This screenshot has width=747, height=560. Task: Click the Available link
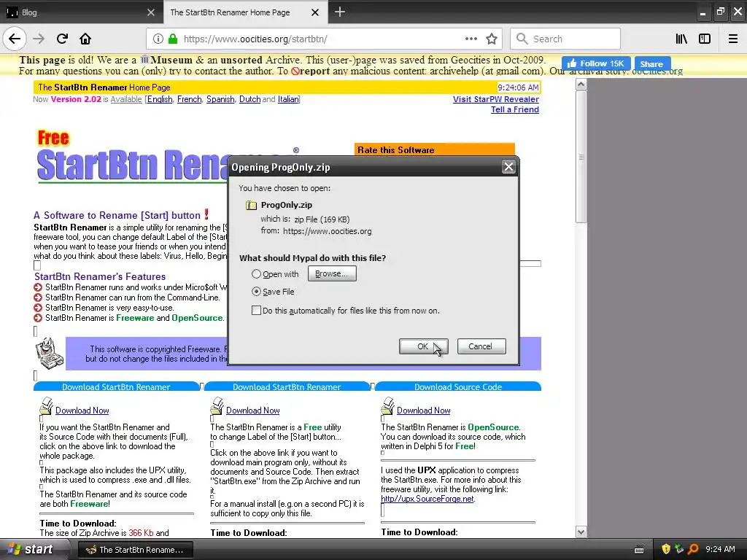pos(126,99)
